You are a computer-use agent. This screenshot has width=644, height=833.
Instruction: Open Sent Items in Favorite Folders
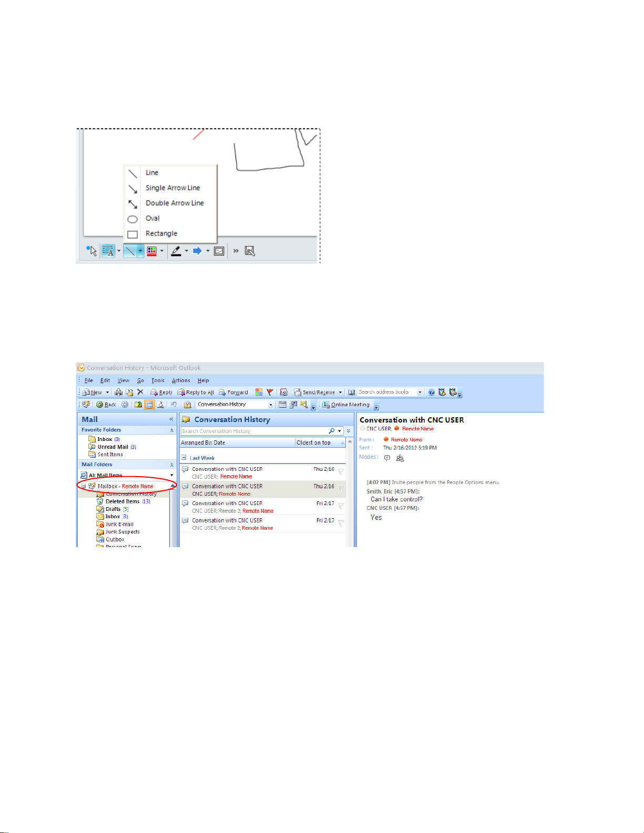coord(106,455)
